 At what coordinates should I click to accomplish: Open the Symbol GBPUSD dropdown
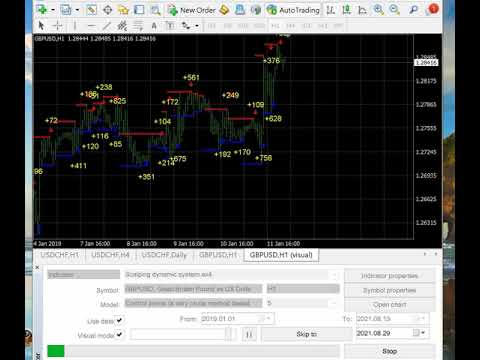coord(194,289)
